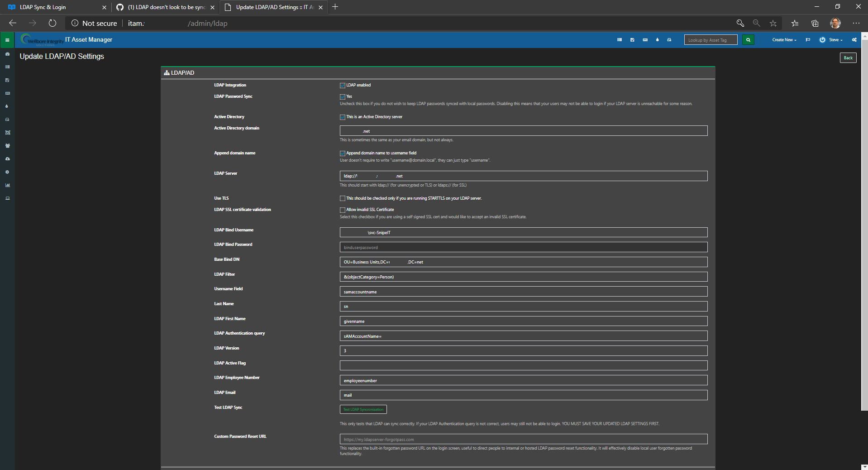
Task: Open a new browser tab
Action: pyautogui.click(x=335, y=7)
